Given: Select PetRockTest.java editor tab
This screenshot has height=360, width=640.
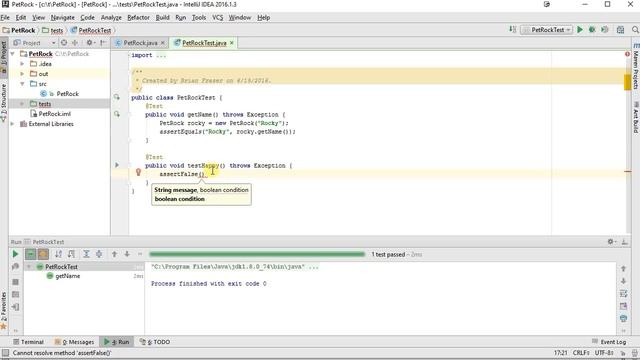Looking at the screenshot, I should tap(204, 43).
